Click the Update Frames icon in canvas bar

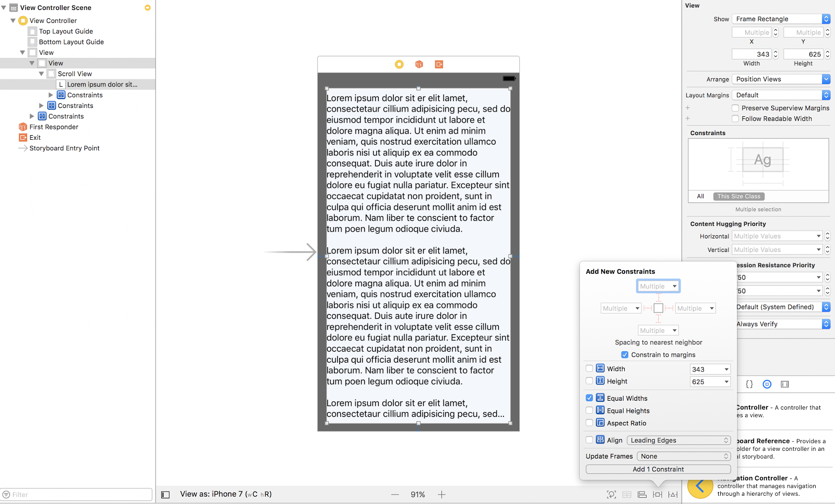pos(612,495)
